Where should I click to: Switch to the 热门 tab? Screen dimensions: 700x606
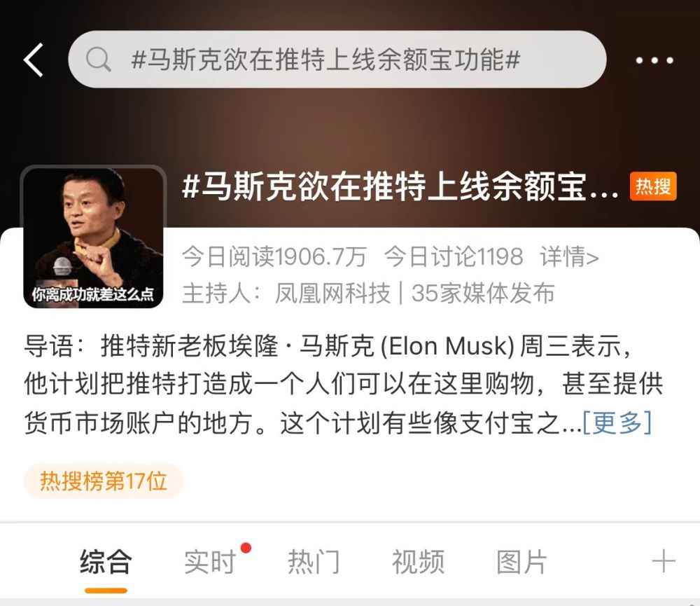tap(314, 562)
